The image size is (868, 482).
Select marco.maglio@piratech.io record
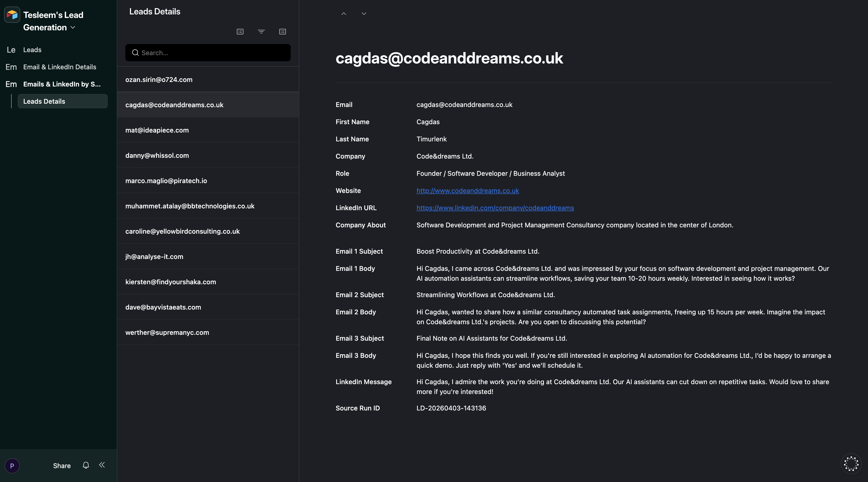[x=208, y=181]
